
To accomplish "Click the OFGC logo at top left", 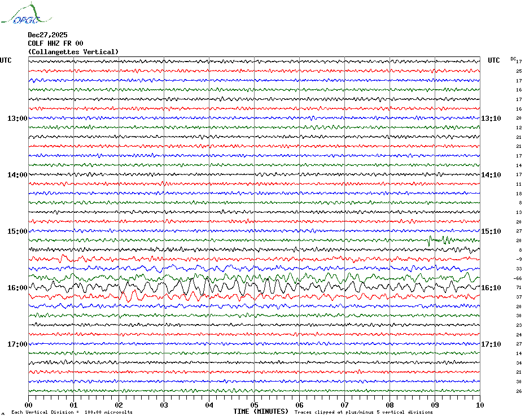I will [26, 14].
